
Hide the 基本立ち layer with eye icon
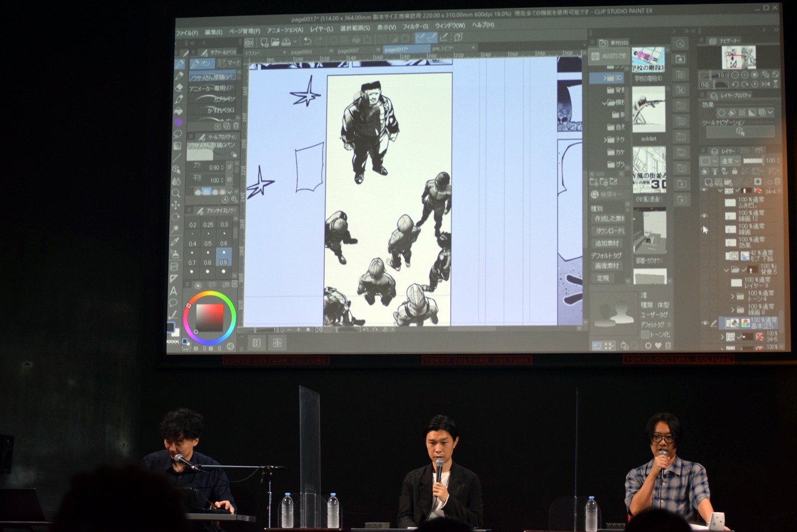point(705,323)
